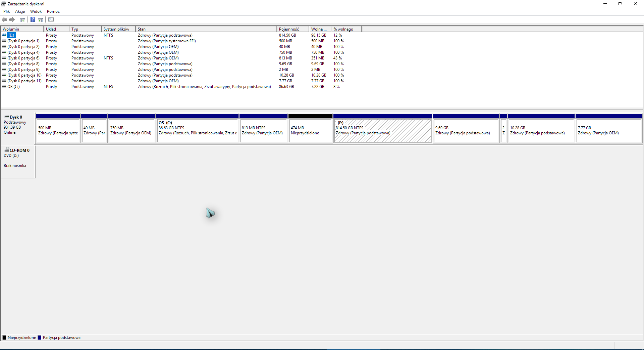This screenshot has height=350, width=644.
Task: Select the 474 MB Nieprzydzielone block
Action: 310,128
